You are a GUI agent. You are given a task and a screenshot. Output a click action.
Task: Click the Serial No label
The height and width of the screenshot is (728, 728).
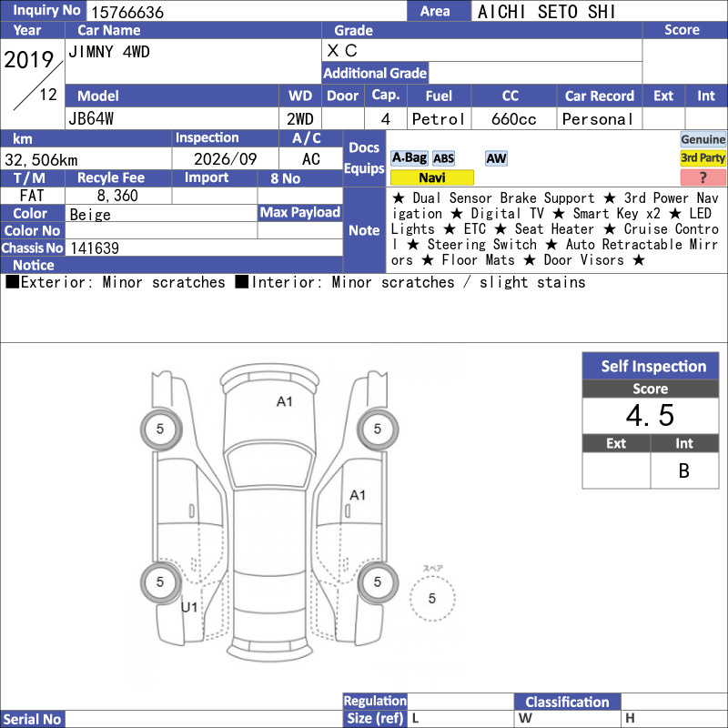click(32, 719)
